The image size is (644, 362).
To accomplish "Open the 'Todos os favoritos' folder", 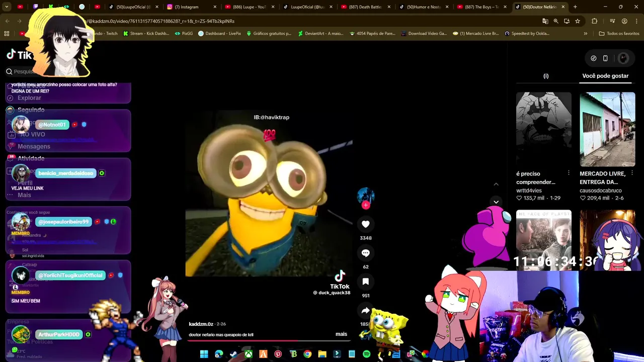I will click(x=619, y=34).
